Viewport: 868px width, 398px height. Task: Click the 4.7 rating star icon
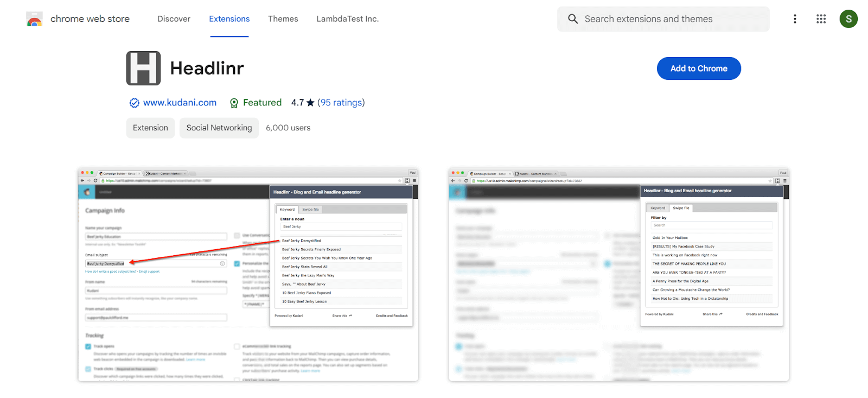click(310, 103)
